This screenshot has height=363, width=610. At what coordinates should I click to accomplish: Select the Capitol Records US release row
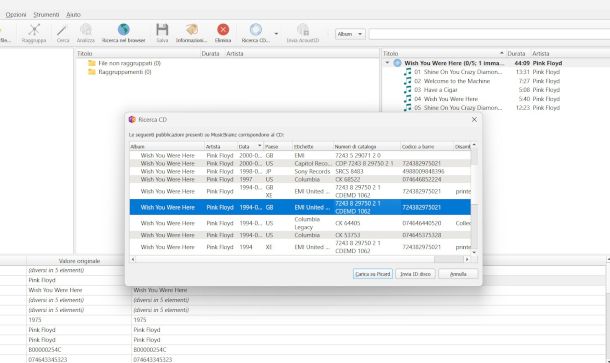300,163
